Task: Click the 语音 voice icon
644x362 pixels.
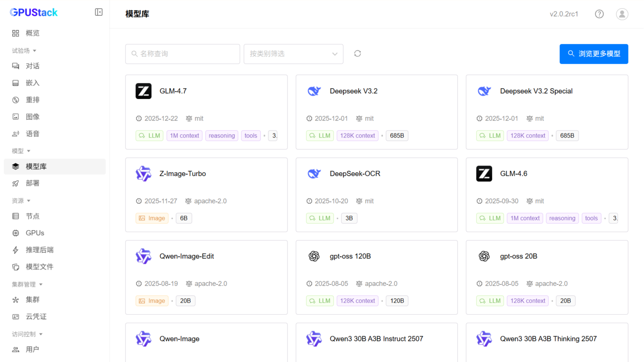Action: [16, 134]
